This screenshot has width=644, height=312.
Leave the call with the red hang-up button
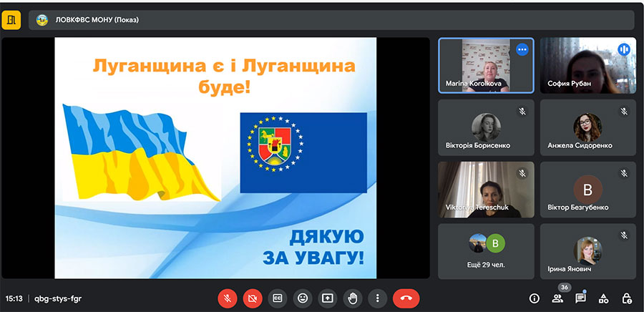[406, 298]
